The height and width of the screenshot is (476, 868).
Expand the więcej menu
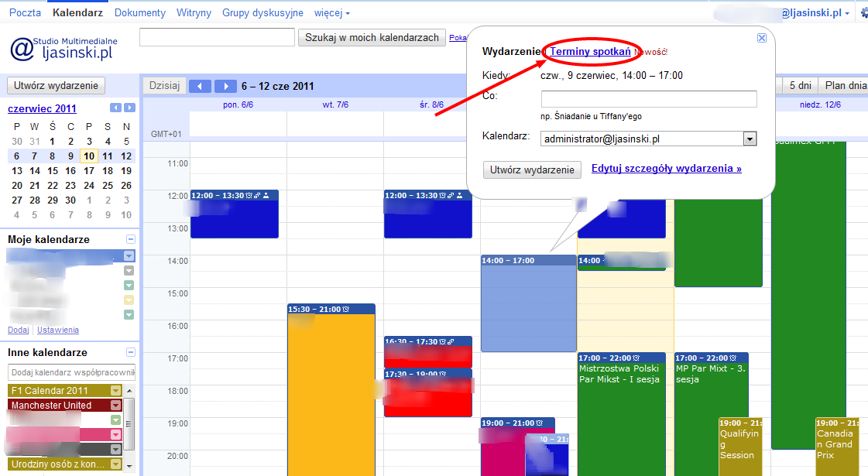click(332, 12)
